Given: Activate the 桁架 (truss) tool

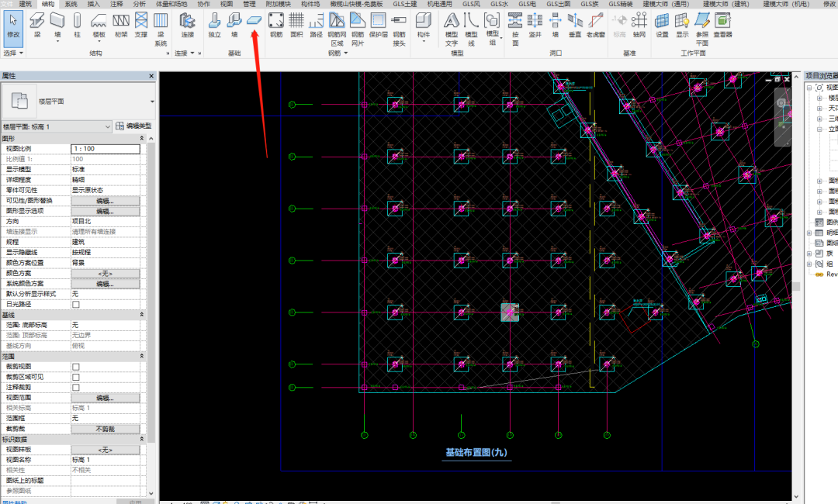Looking at the screenshot, I should (x=121, y=25).
